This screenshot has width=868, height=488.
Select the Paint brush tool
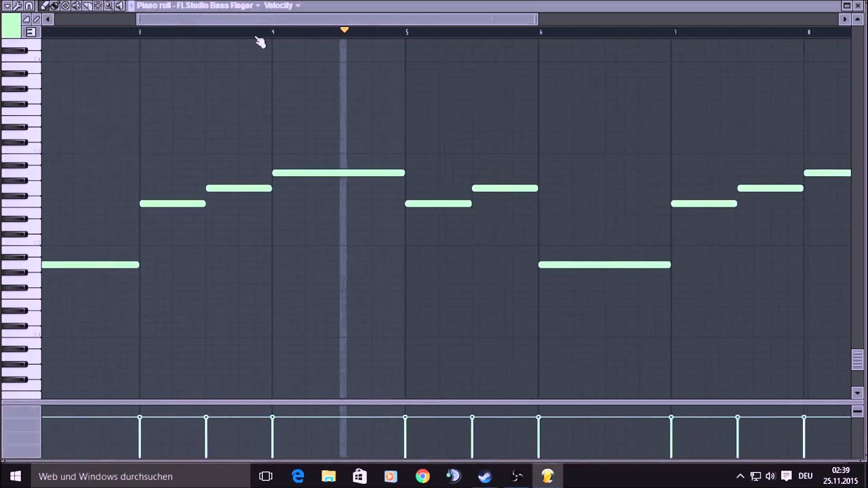tap(54, 5)
